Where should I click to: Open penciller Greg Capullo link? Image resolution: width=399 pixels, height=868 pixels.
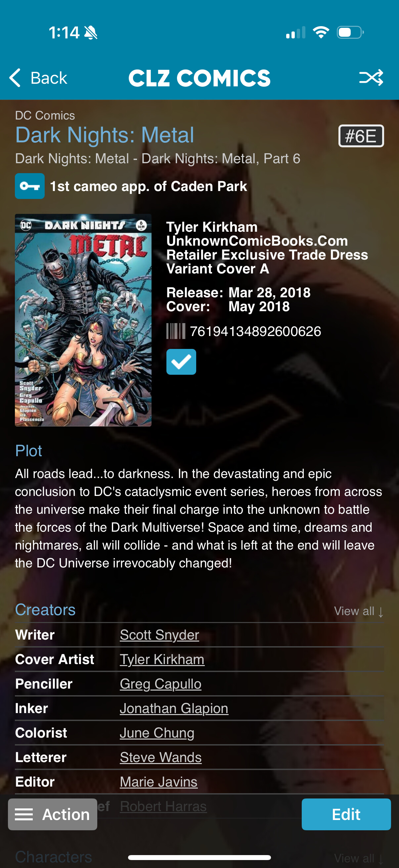point(160,684)
